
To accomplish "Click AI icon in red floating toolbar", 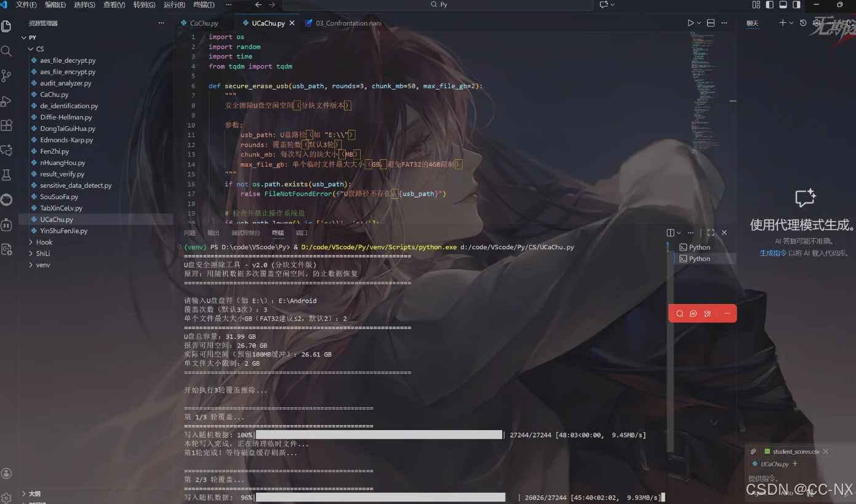I will tap(694, 313).
